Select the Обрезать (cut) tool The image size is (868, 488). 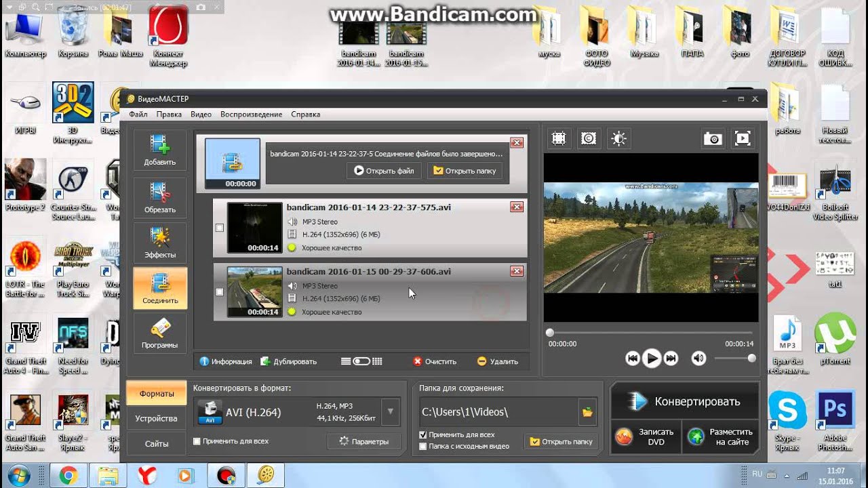pos(159,197)
